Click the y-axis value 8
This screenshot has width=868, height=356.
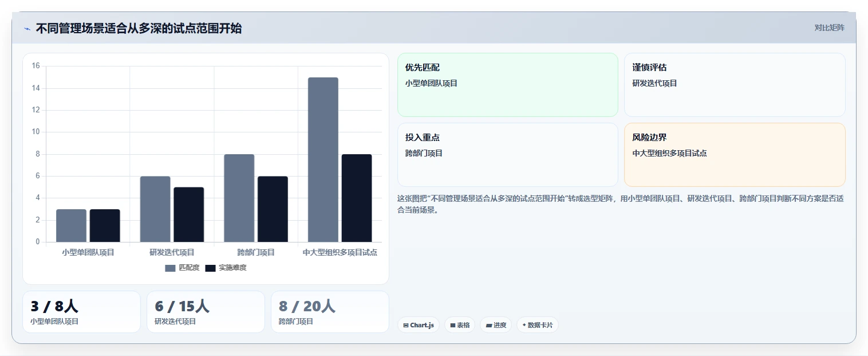point(38,154)
